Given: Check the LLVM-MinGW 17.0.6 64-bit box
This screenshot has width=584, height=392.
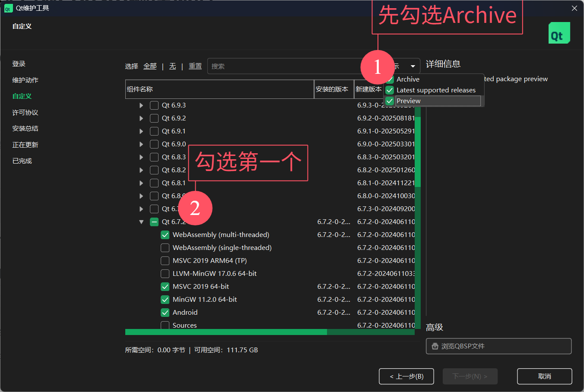Looking at the screenshot, I should coord(165,274).
